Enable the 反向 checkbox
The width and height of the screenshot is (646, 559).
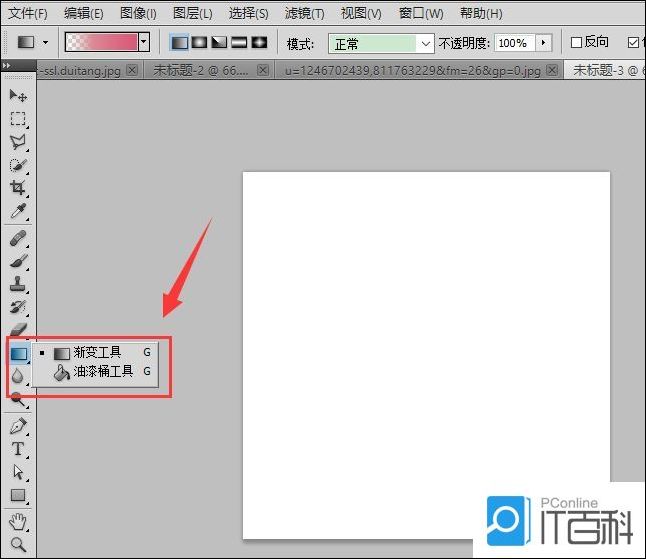coord(576,42)
